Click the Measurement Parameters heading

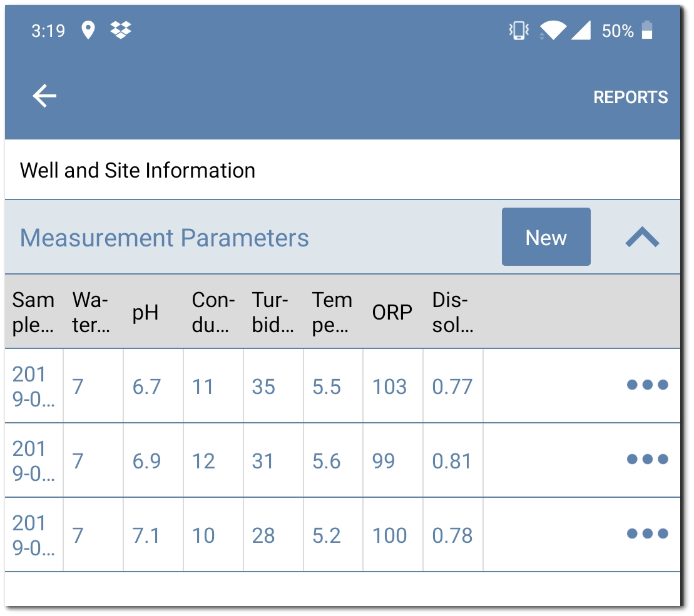tap(163, 238)
